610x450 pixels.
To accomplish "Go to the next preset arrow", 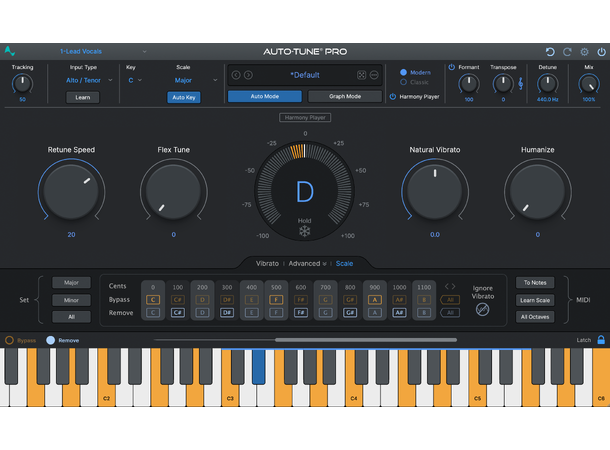I will click(x=248, y=75).
